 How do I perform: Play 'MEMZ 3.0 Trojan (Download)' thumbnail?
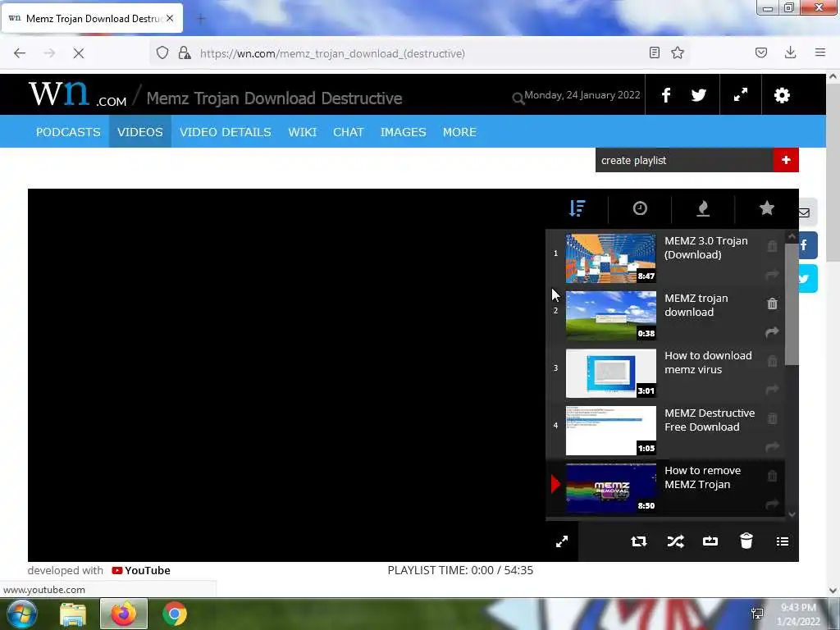[x=610, y=258]
